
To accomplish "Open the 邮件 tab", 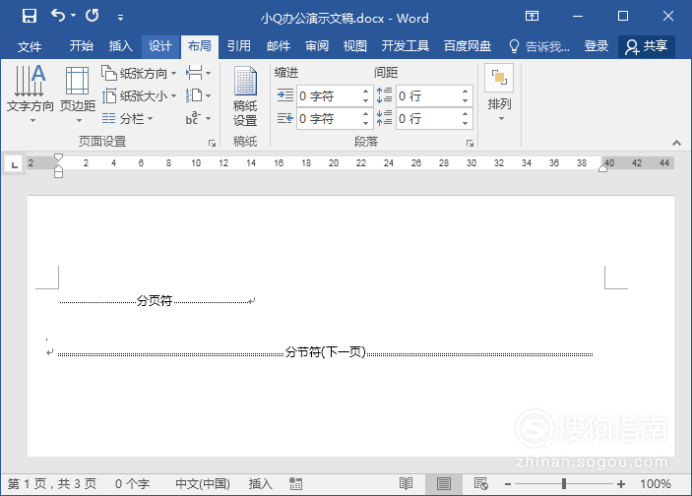I will coord(278,46).
